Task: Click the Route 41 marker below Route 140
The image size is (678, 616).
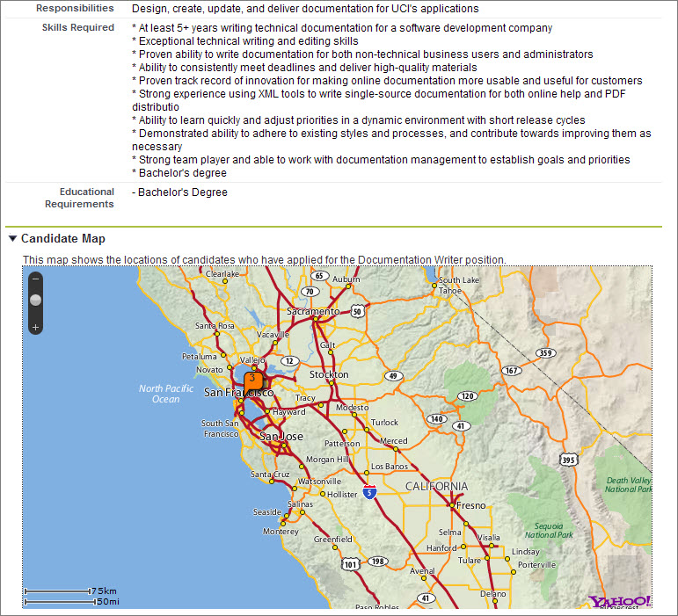Action: pos(461,426)
